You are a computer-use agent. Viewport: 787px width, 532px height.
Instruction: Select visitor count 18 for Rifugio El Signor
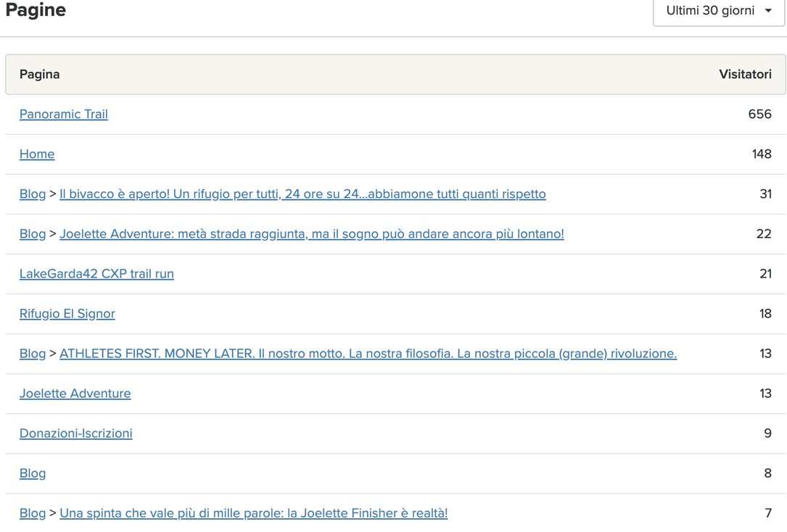pos(765,314)
